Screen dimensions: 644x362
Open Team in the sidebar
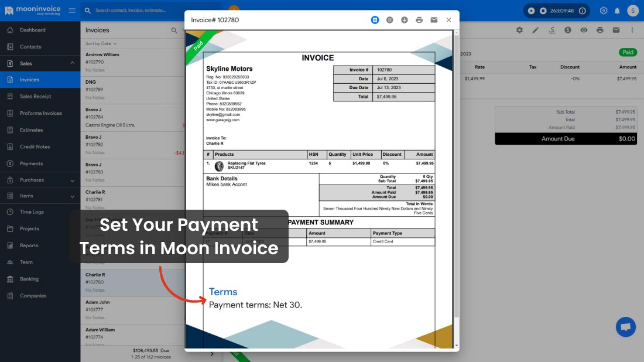pos(40,262)
